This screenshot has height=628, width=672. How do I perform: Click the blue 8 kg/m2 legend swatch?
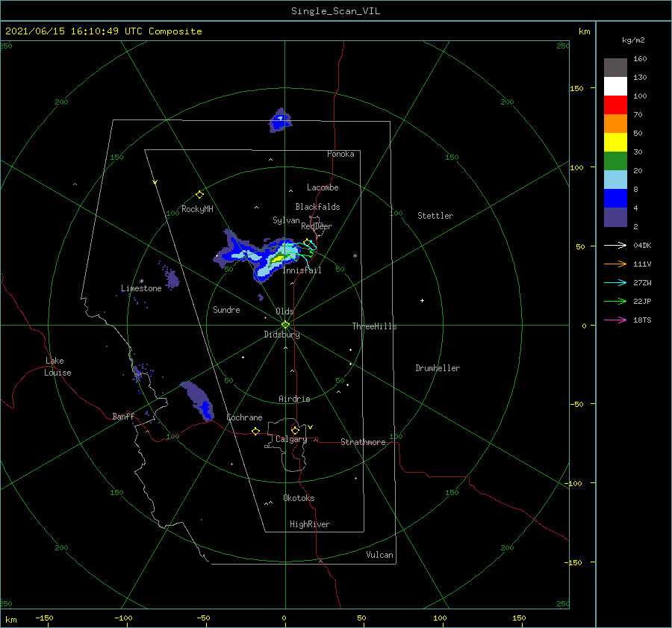coord(615,198)
